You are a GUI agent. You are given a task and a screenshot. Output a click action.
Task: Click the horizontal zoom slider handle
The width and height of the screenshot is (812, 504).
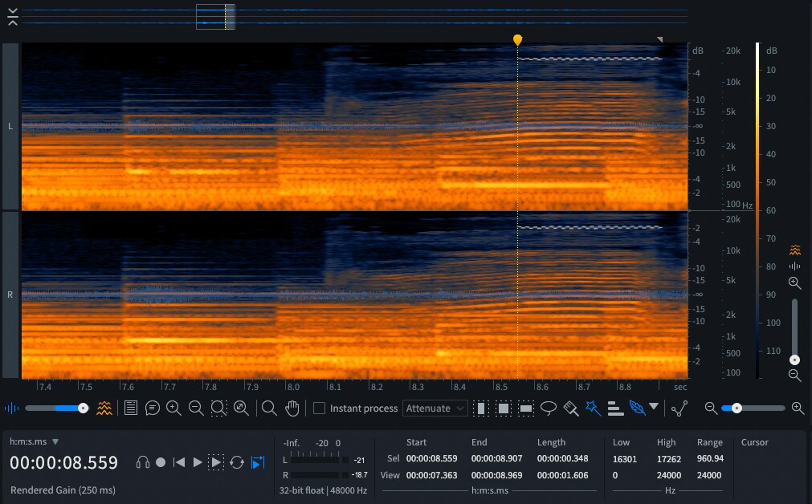tap(737, 408)
